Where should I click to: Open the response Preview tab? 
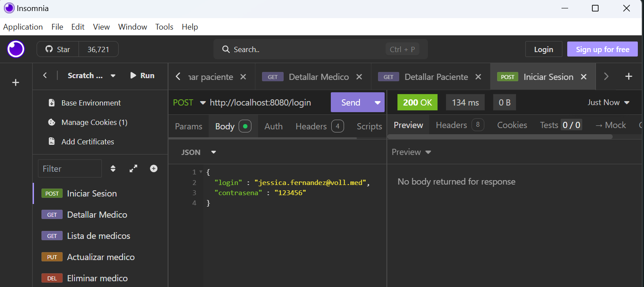[x=408, y=125]
